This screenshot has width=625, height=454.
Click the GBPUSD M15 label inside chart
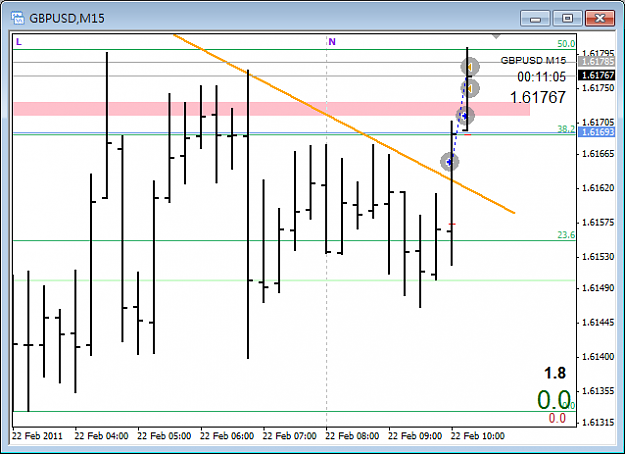point(533,61)
